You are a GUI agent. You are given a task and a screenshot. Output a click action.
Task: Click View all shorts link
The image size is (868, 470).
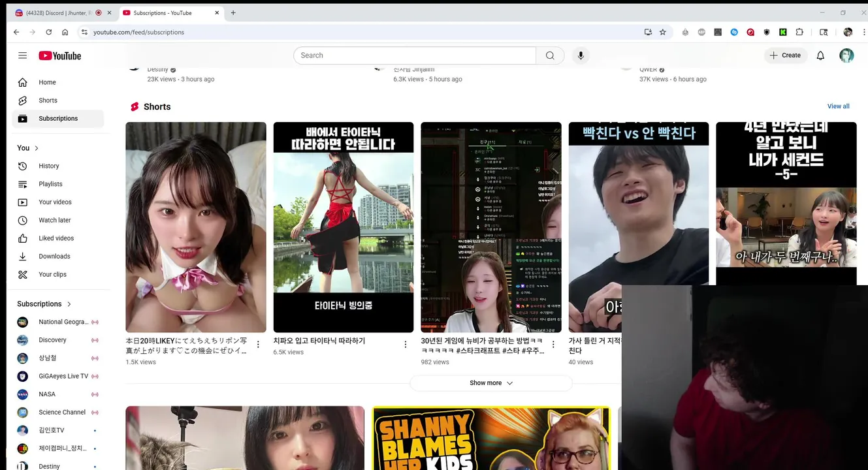coord(838,106)
